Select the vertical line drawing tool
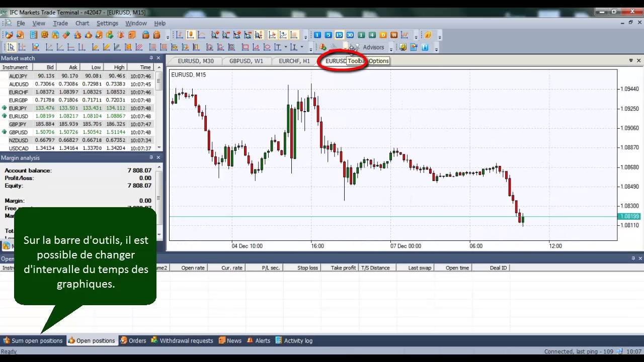 (x=82, y=47)
